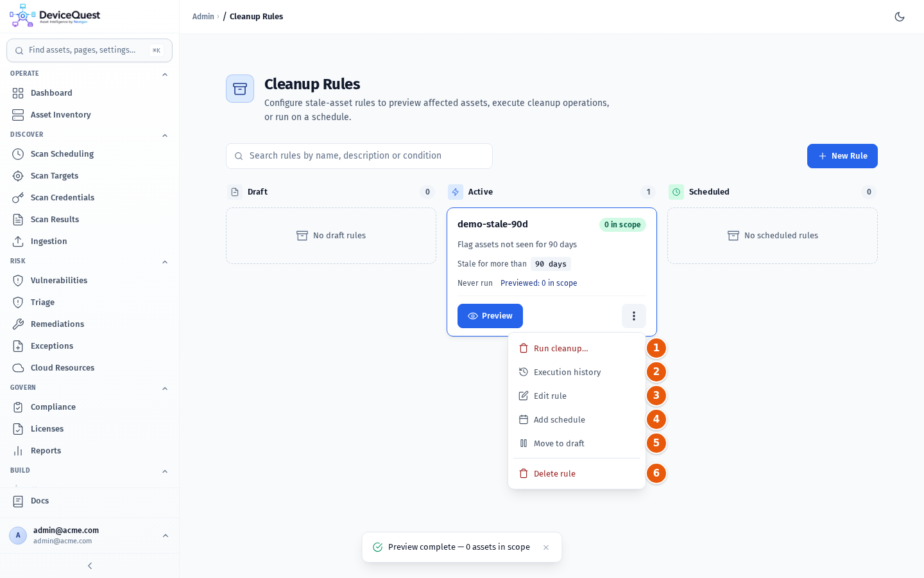Select Add schedule menu item
924x578 pixels.
(x=577, y=420)
